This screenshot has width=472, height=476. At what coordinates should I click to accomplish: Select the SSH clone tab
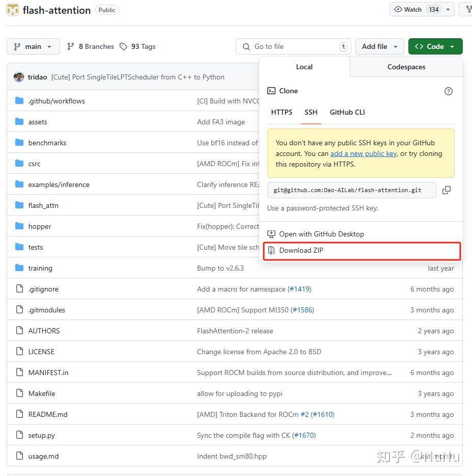click(x=311, y=112)
